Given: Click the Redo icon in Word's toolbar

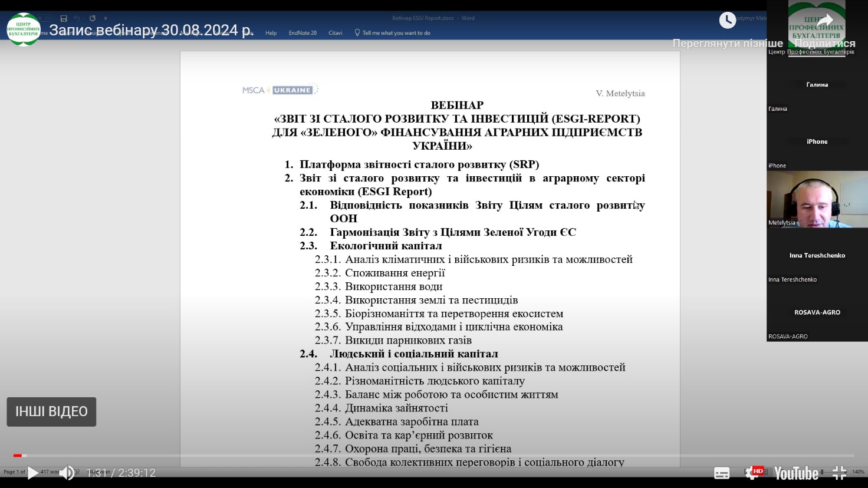Looking at the screenshot, I should point(93,18).
